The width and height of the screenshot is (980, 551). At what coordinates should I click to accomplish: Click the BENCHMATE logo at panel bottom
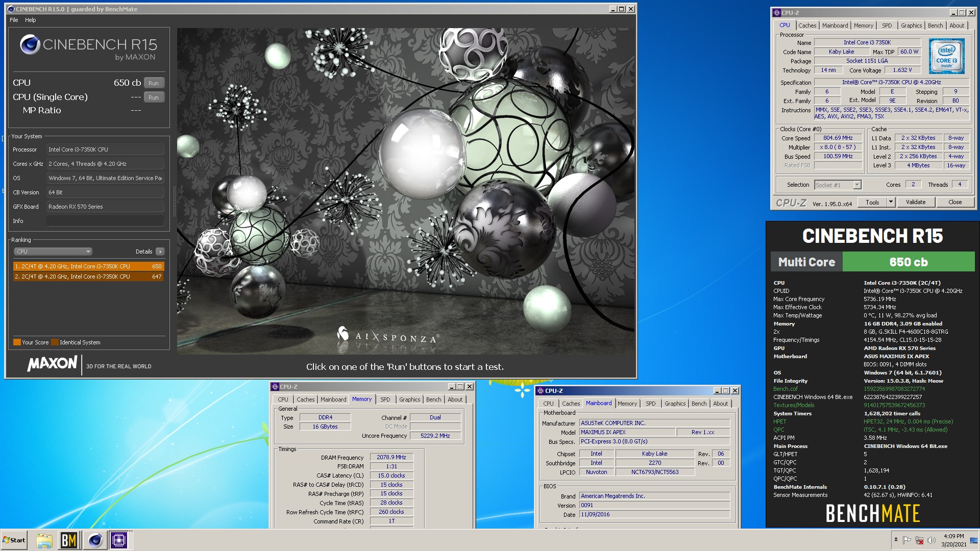click(872, 513)
